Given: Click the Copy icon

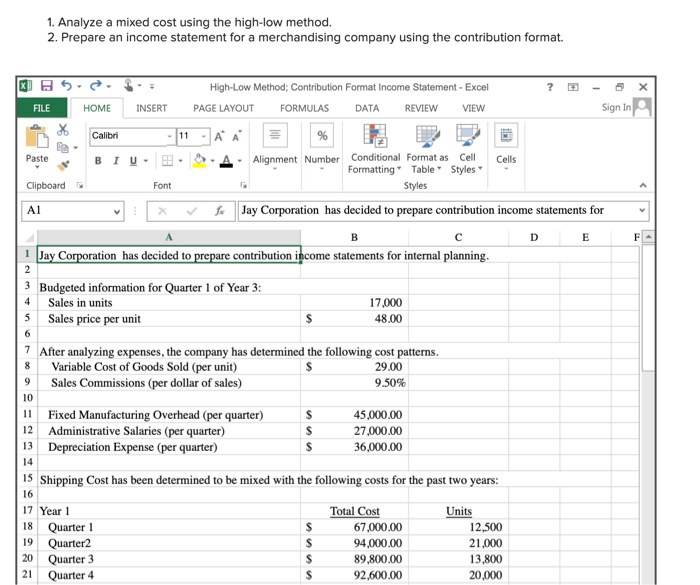Looking at the screenshot, I should point(62,147).
